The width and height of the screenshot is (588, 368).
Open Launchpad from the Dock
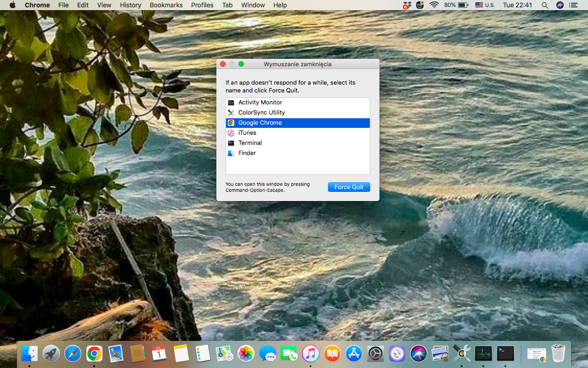[x=51, y=354]
